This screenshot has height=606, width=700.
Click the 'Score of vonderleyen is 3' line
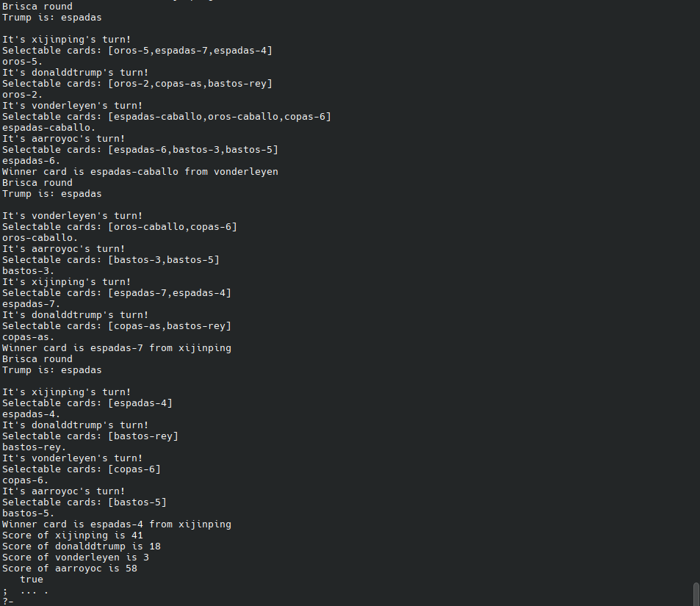point(76,558)
